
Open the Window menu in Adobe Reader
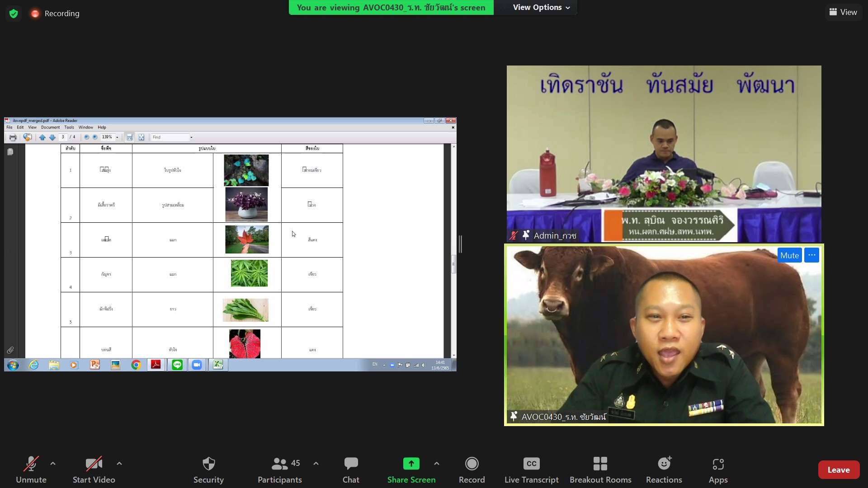click(86, 127)
